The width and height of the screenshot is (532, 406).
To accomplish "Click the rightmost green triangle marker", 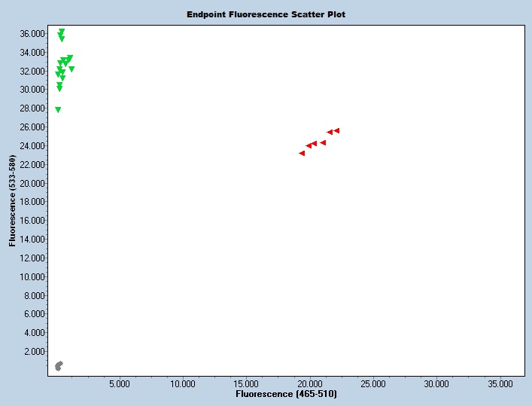I will (x=71, y=69).
